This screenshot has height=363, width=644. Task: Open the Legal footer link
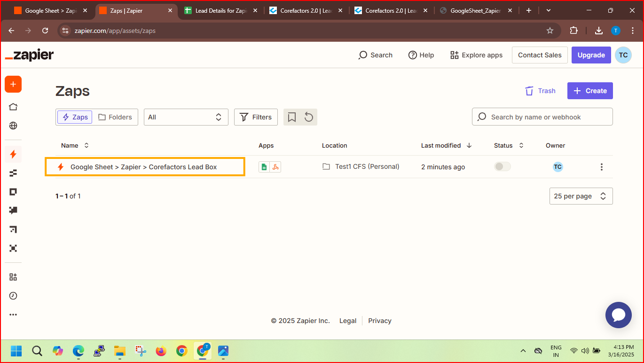[348, 321]
